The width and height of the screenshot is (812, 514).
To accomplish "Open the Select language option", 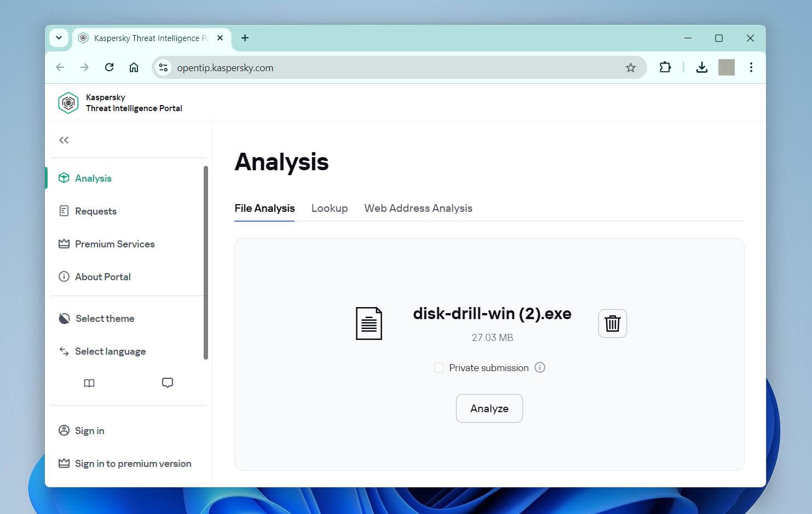I will pyautogui.click(x=110, y=351).
